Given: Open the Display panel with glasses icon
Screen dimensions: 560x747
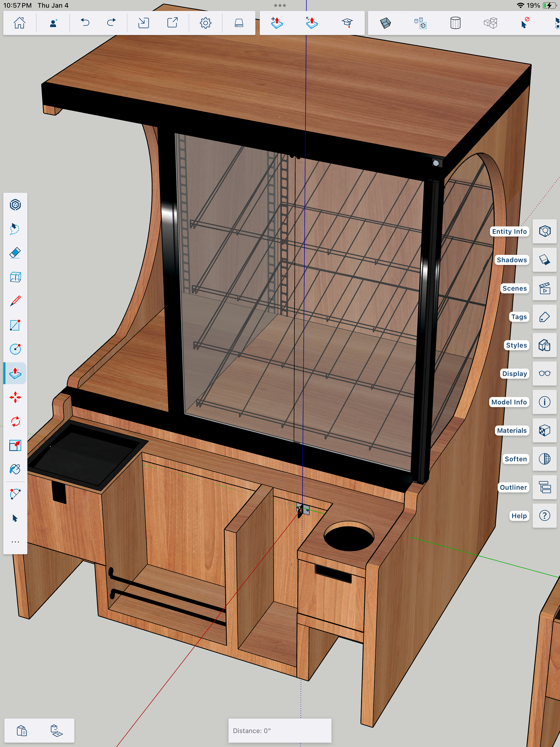Looking at the screenshot, I should point(544,373).
